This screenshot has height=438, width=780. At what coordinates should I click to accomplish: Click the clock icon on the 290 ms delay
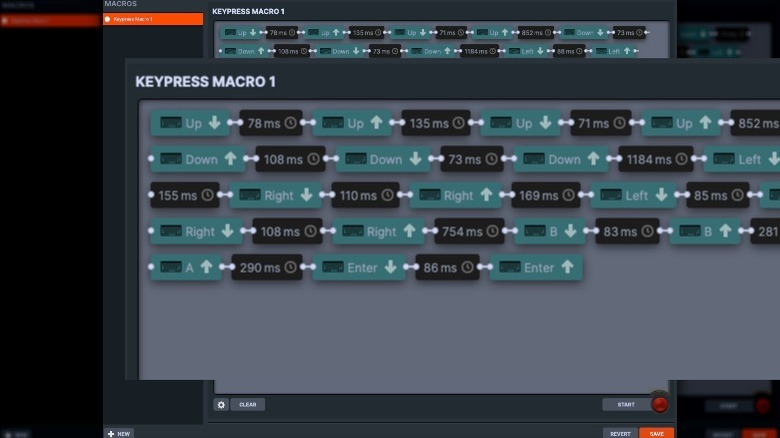tap(290, 268)
